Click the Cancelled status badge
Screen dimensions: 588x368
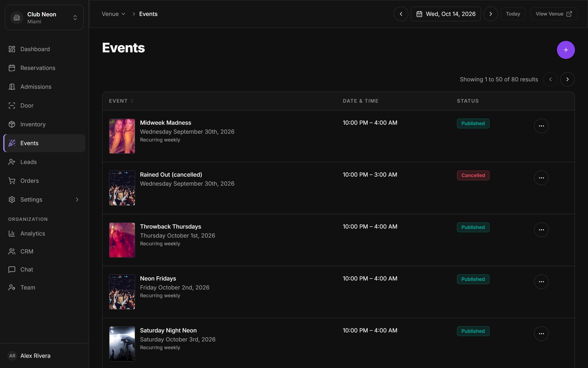point(473,175)
